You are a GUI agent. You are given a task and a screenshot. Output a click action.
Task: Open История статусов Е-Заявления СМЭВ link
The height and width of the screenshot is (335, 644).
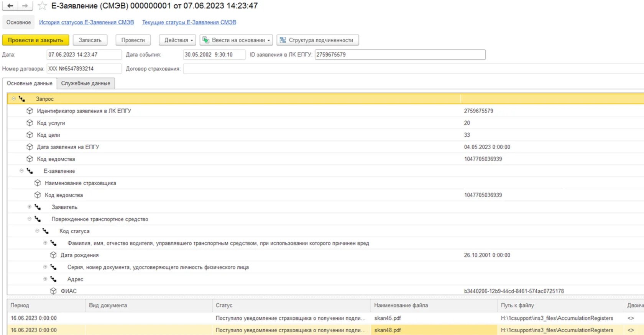click(86, 22)
